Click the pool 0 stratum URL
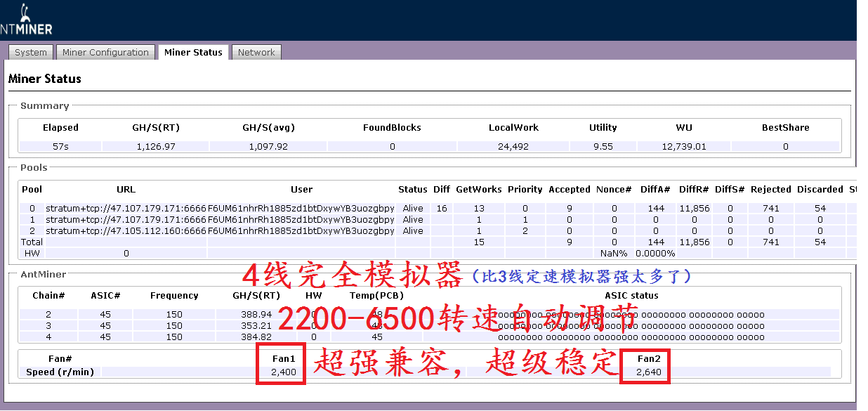Viewport: 868px width, 411px height. pyautogui.click(x=126, y=209)
